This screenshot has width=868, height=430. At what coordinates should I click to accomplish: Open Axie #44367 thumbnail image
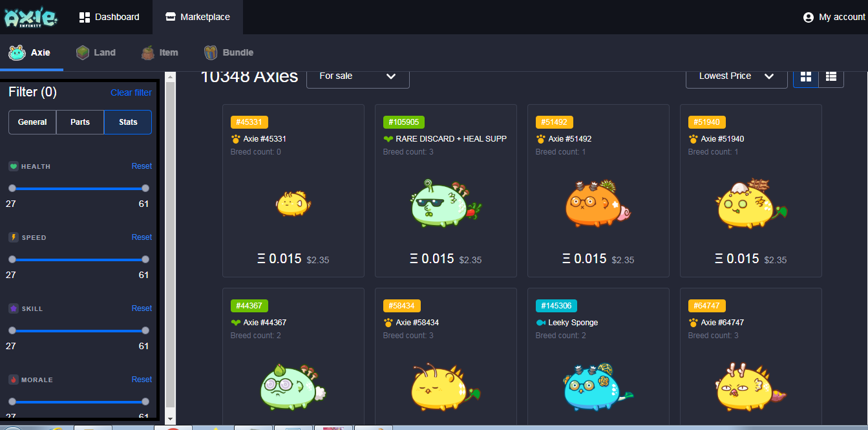coord(294,386)
